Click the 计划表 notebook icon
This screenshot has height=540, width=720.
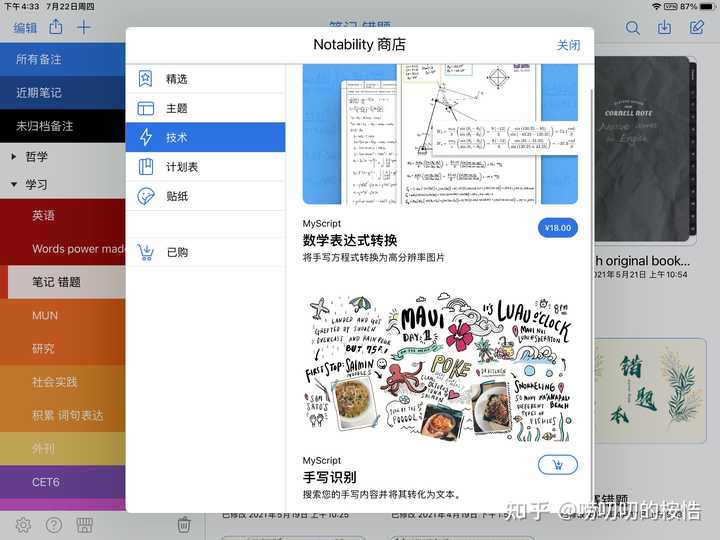(x=146, y=167)
